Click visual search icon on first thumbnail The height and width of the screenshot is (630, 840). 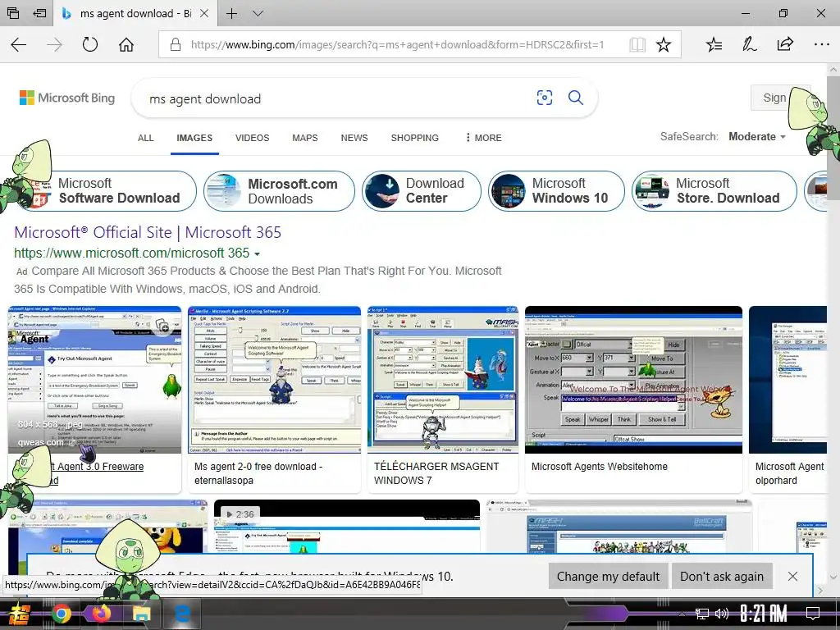[162, 325]
